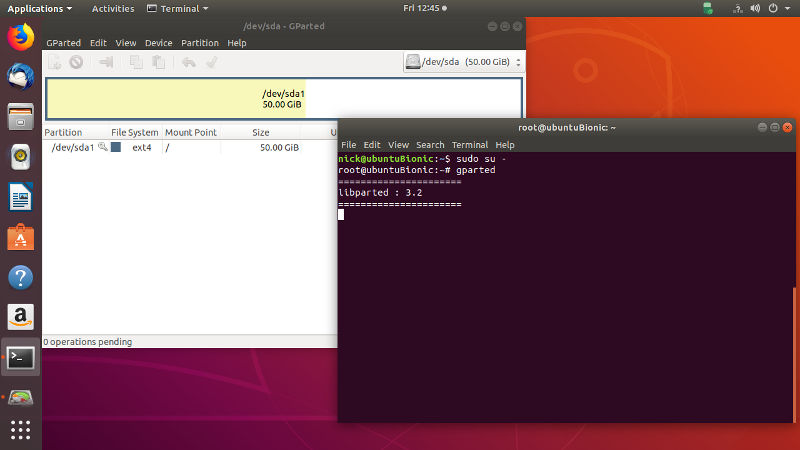This screenshot has width=800, height=450.
Task: Open the terminal Search menu
Action: 430,145
